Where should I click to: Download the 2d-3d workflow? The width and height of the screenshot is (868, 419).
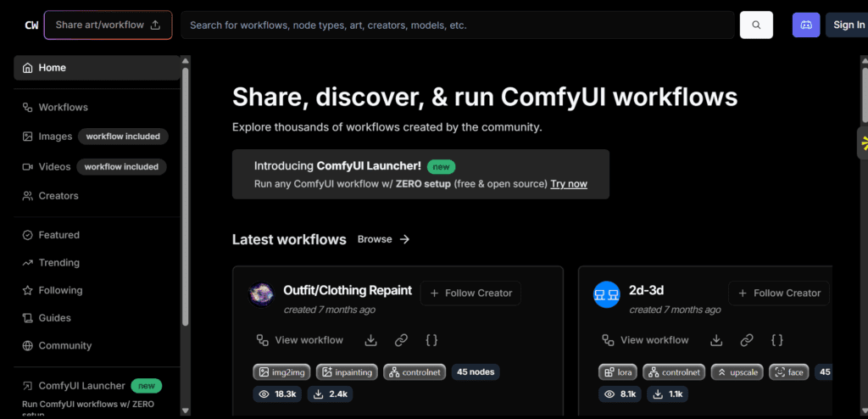click(716, 340)
